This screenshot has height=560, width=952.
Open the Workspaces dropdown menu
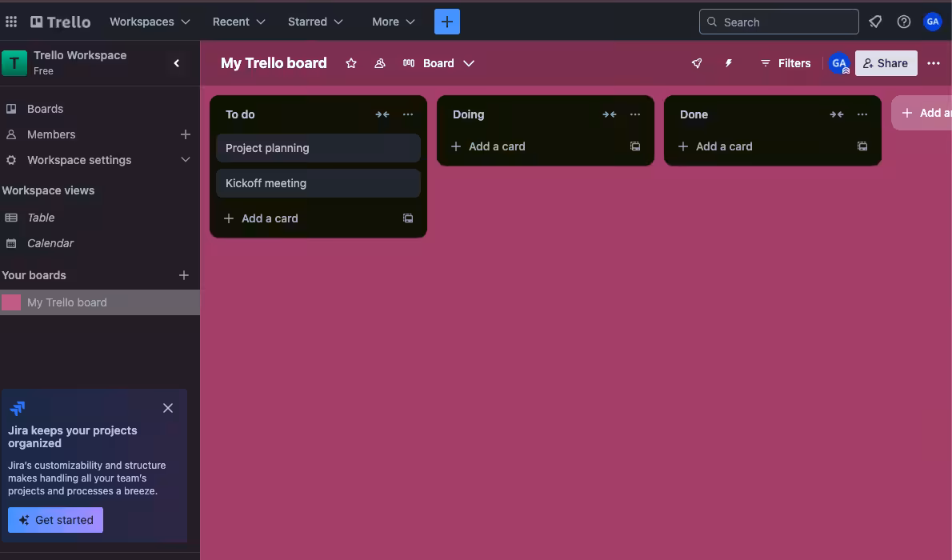(150, 22)
